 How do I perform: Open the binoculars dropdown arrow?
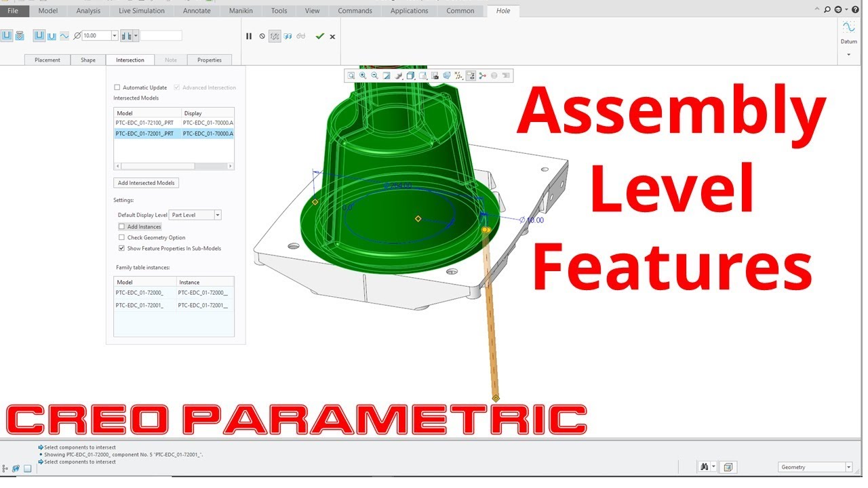713,467
